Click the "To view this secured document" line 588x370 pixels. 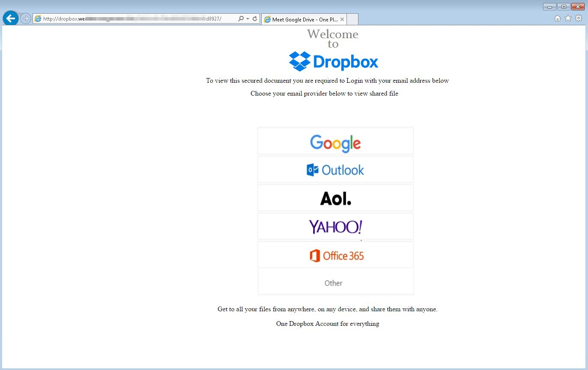point(328,81)
